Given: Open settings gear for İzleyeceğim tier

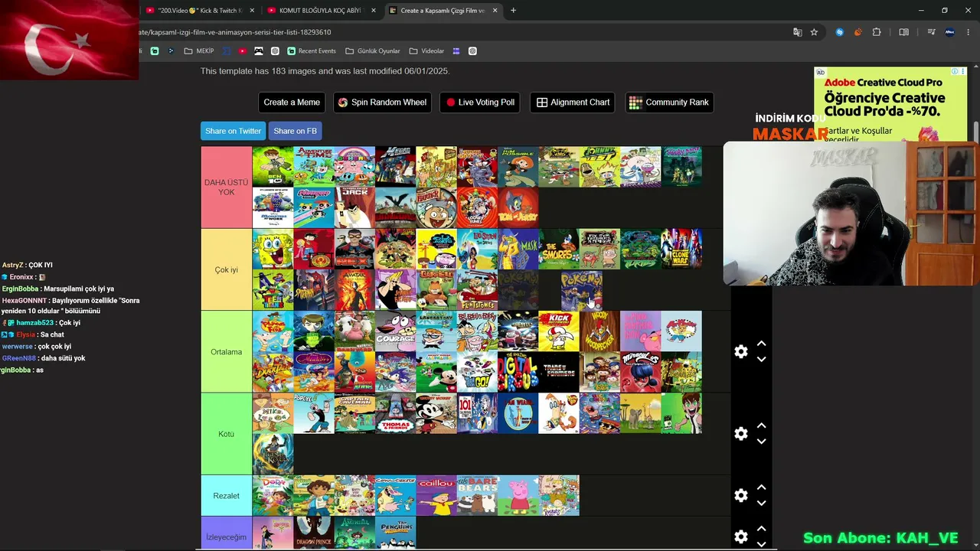Looking at the screenshot, I should 740,536.
